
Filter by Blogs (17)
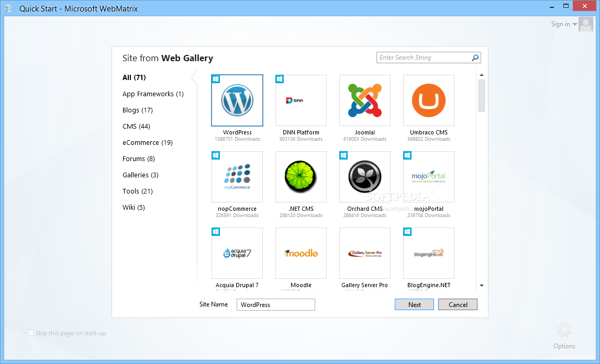pyautogui.click(x=137, y=110)
